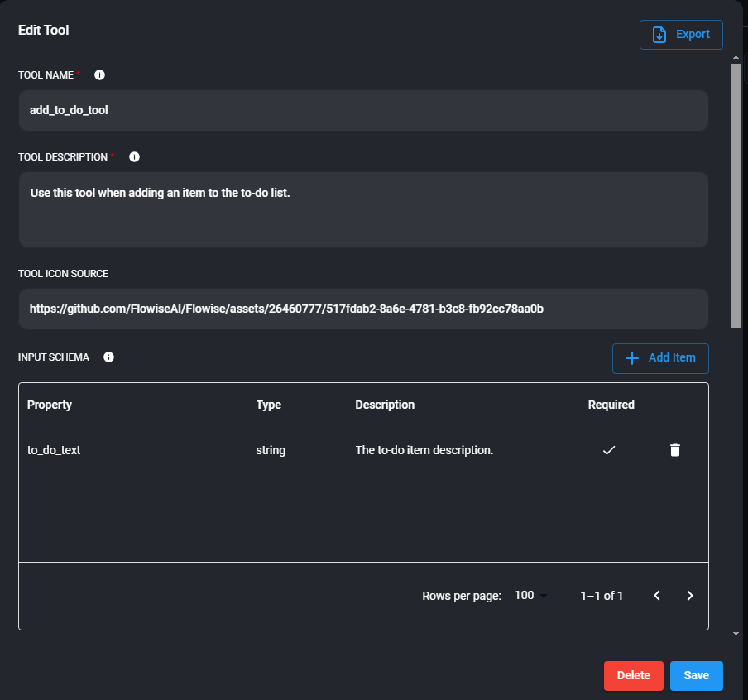748x700 pixels.
Task: Delete the to_do_text row with trash icon
Action: (675, 450)
